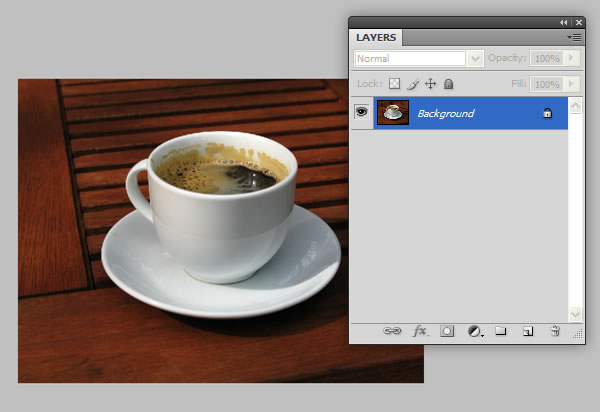The image size is (600, 412).
Task: Create a new layer group
Action: coord(501,331)
